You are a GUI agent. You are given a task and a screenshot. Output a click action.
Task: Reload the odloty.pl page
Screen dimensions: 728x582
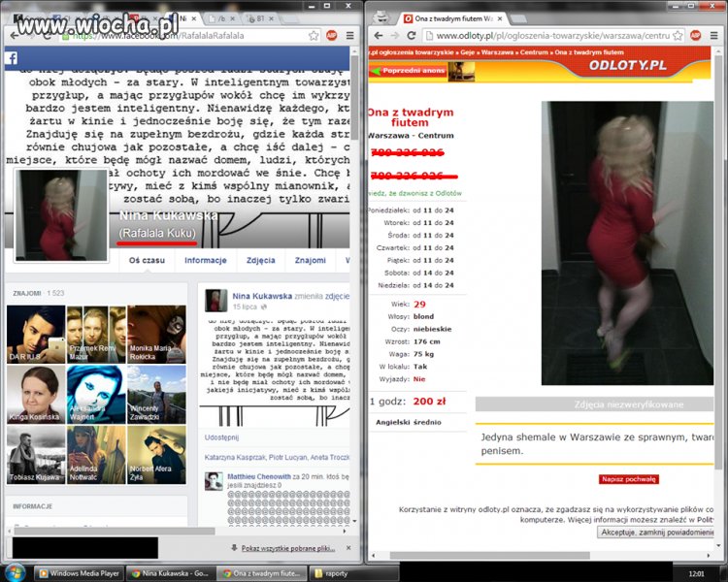pyautogui.click(x=411, y=35)
